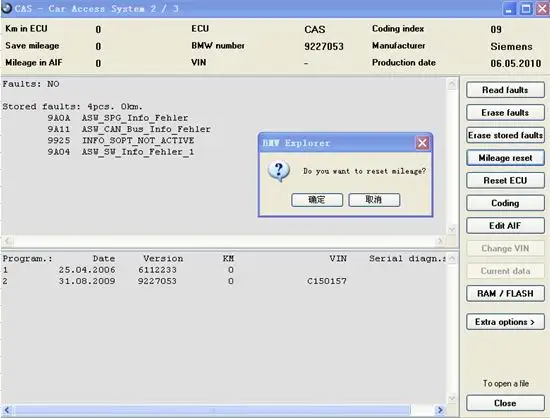Select fault 9A11 ASW_CAN_Bus_Info_Fehler
Screen dimensions: 550x418
pyautogui.click(x=129, y=129)
